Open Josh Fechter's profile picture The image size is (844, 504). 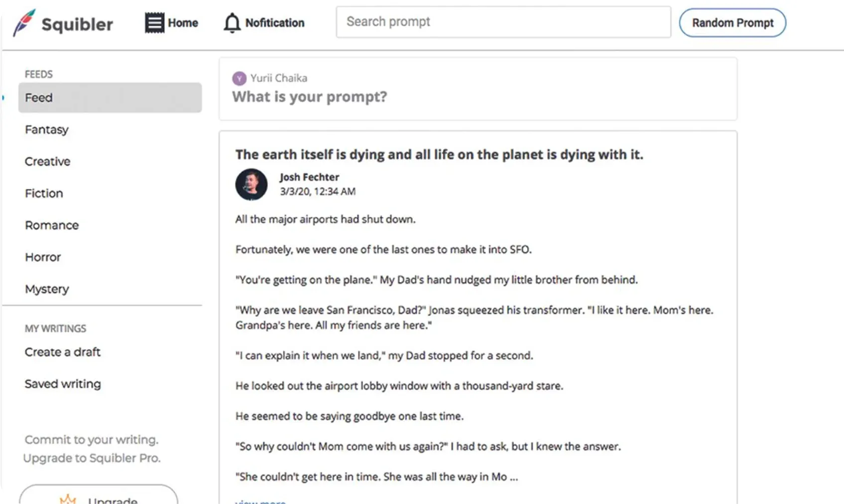click(251, 185)
